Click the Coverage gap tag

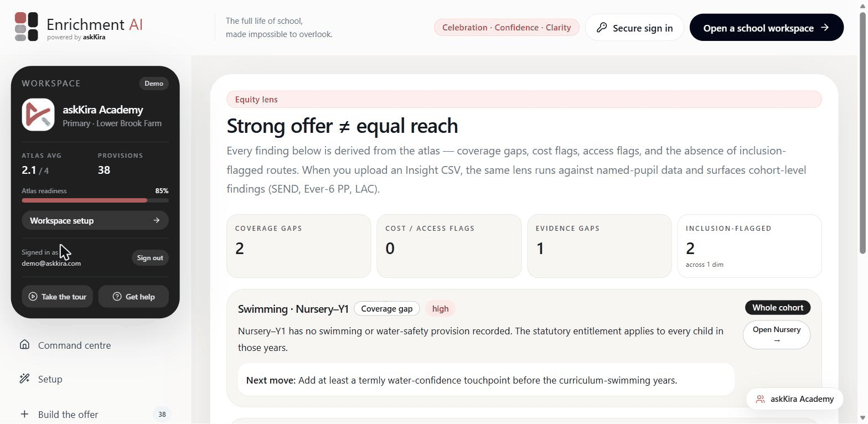[387, 309]
